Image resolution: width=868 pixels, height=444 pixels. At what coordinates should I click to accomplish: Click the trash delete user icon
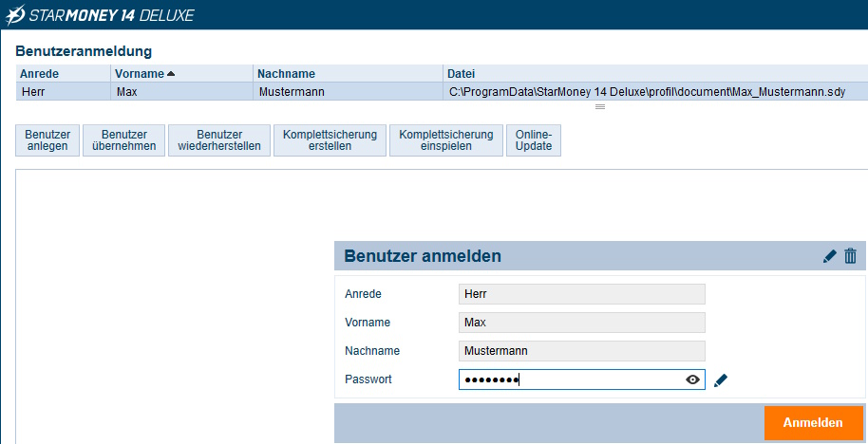pos(850,256)
